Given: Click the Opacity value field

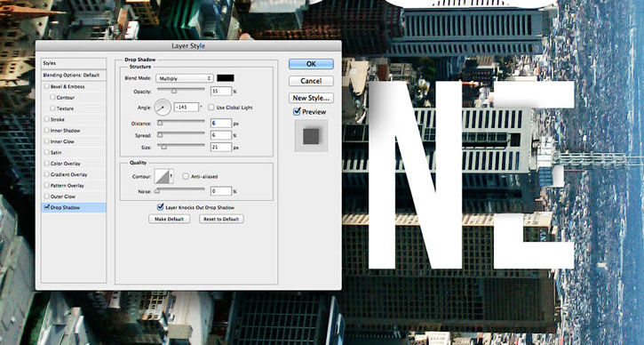Looking at the screenshot, I should tap(221, 91).
